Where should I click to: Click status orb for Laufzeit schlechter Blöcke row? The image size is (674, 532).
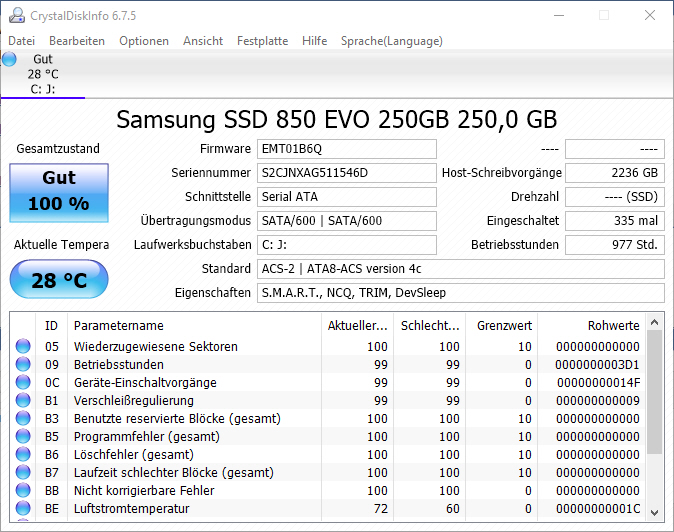click(x=23, y=473)
